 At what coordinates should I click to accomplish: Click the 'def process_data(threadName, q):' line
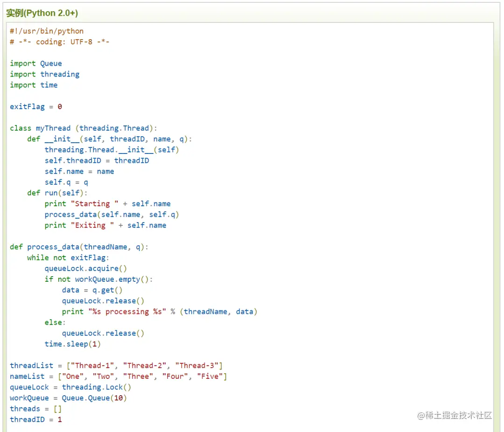pos(79,247)
